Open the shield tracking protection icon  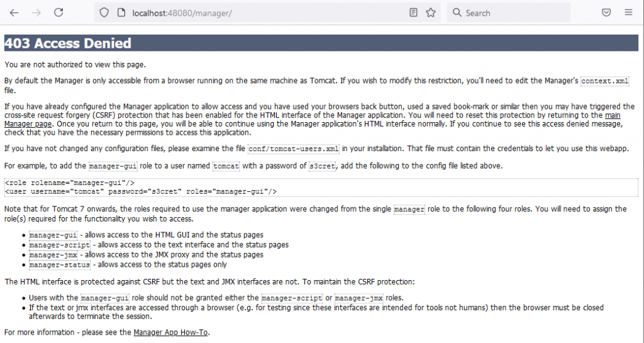[x=104, y=13]
